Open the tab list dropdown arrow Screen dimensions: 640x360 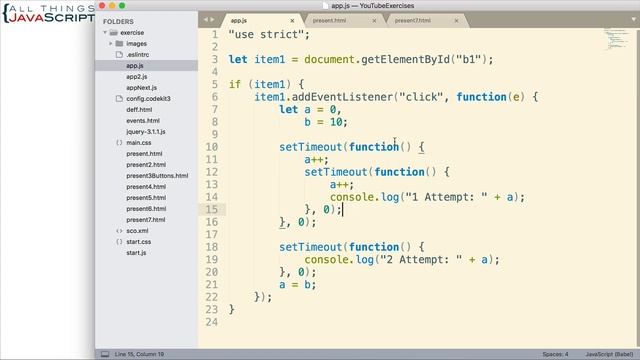point(633,19)
